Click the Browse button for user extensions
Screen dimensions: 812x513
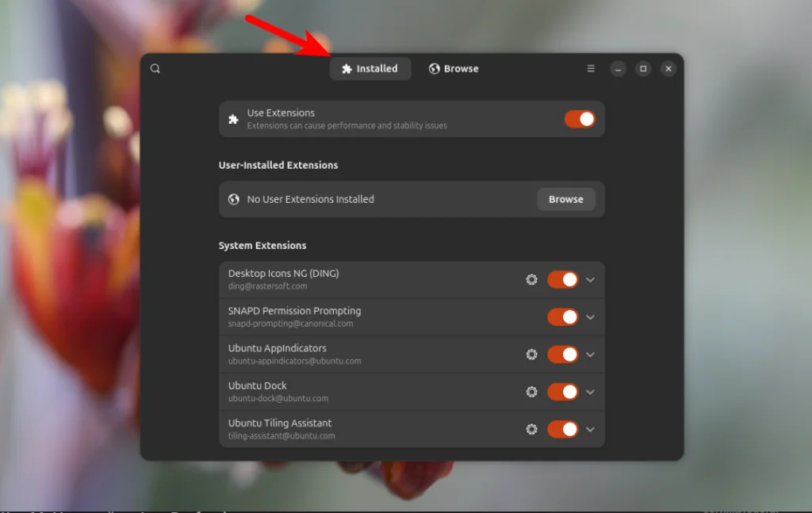point(565,199)
